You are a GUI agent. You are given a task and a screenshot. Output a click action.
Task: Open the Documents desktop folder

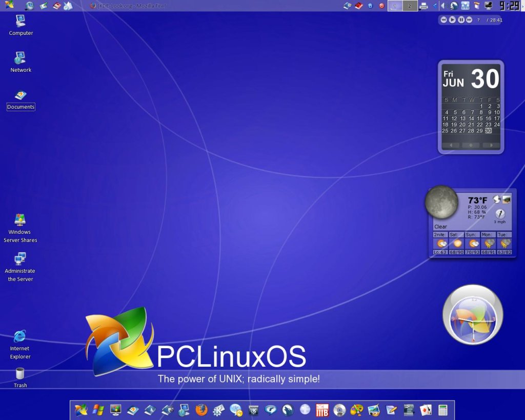point(21,101)
